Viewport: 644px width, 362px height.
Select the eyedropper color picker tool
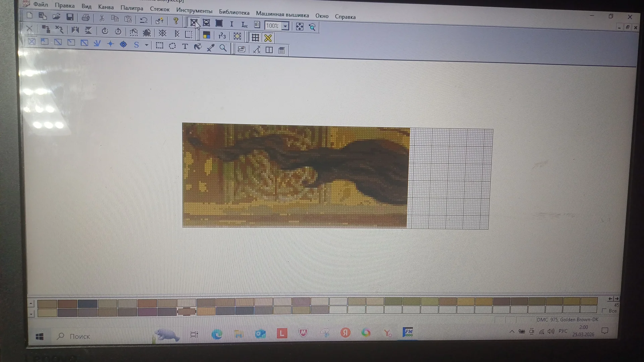(x=210, y=48)
